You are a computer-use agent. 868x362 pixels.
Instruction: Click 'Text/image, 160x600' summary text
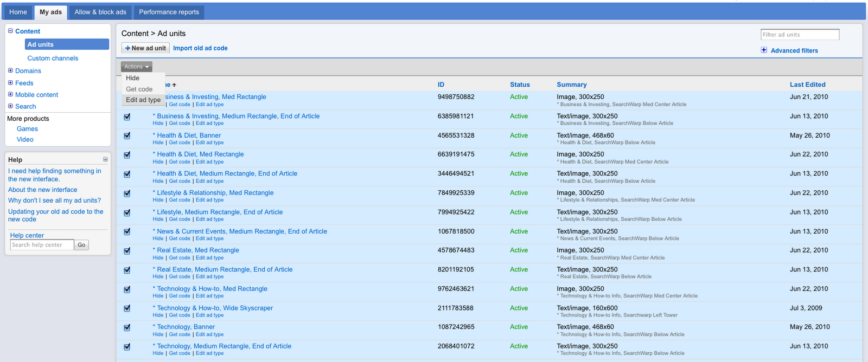pos(587,308)
